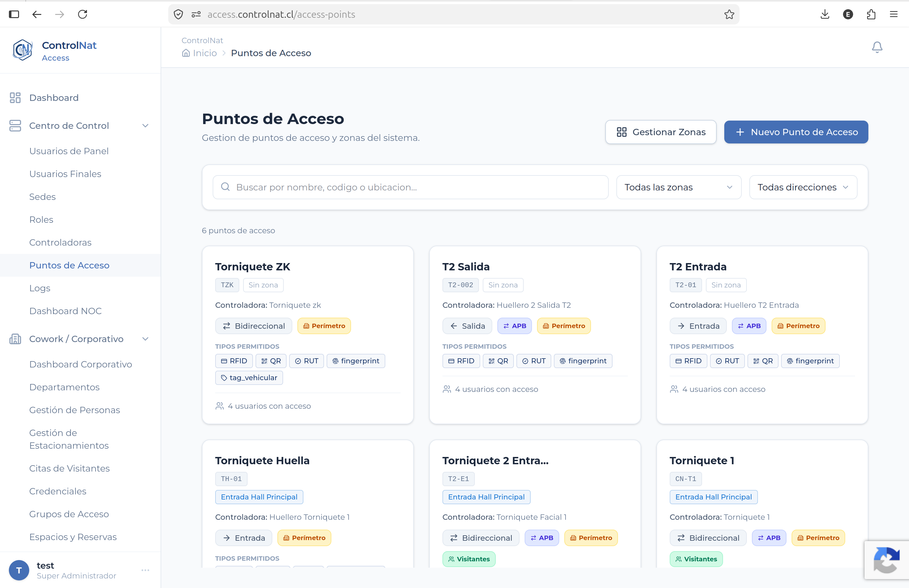The width and height of the screenshot is (909, 588).
Task: Open the Torniquete 1 card title
Action: (x=702, y=460)
